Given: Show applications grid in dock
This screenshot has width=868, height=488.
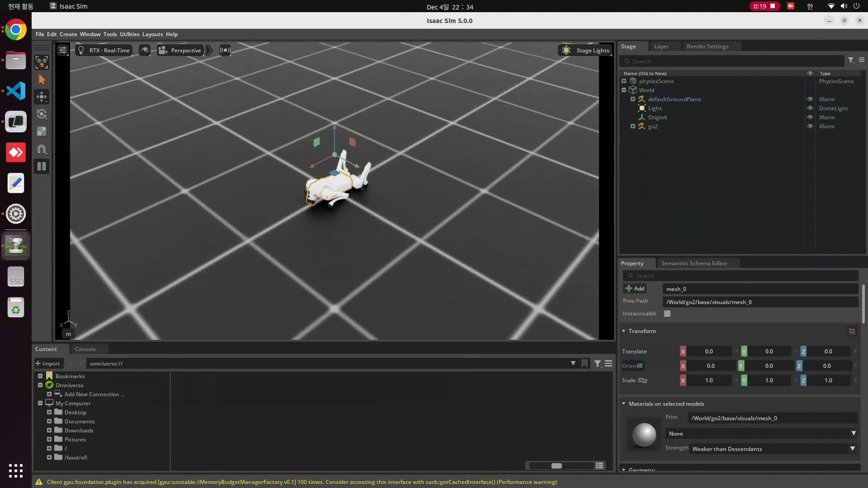Looking at the screenshot, I should (16, 470).
